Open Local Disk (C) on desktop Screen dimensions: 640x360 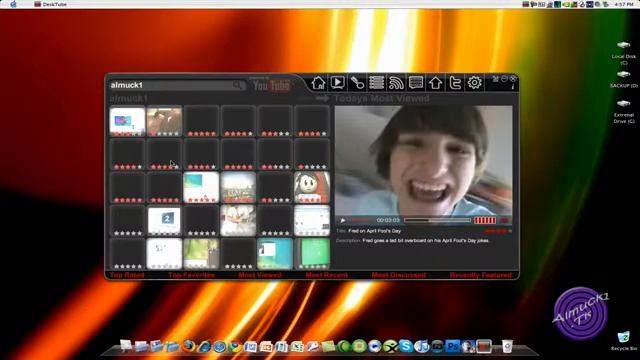coord(624,53)
